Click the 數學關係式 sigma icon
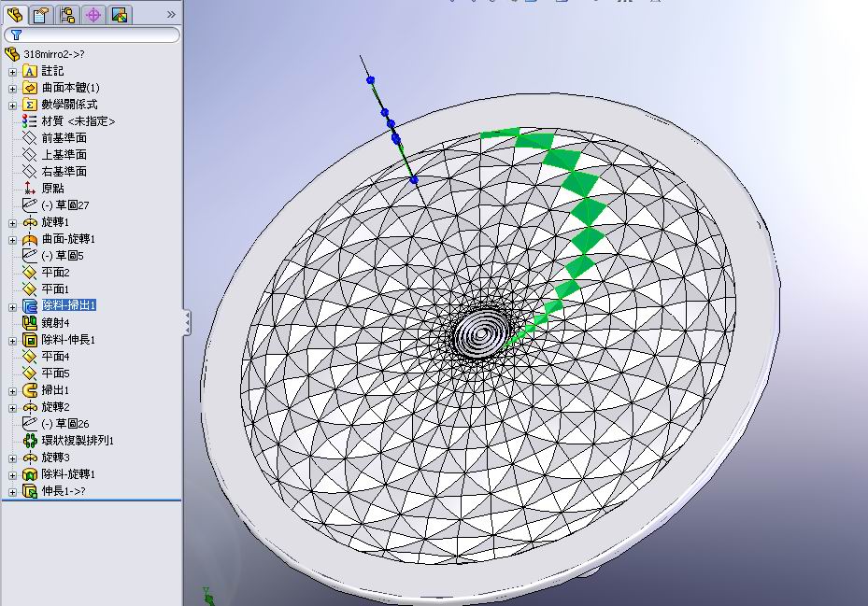This screenshot has width=868, height=606. 29,104
